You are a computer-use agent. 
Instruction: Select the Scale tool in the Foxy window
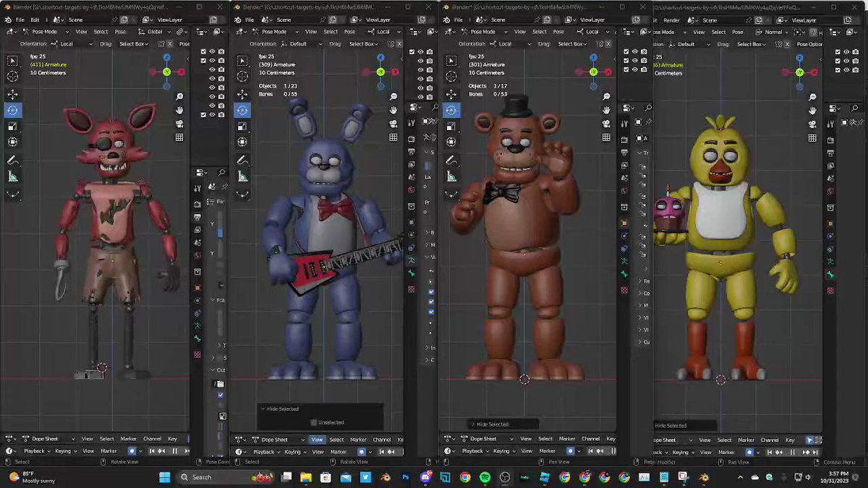[13, 126]
